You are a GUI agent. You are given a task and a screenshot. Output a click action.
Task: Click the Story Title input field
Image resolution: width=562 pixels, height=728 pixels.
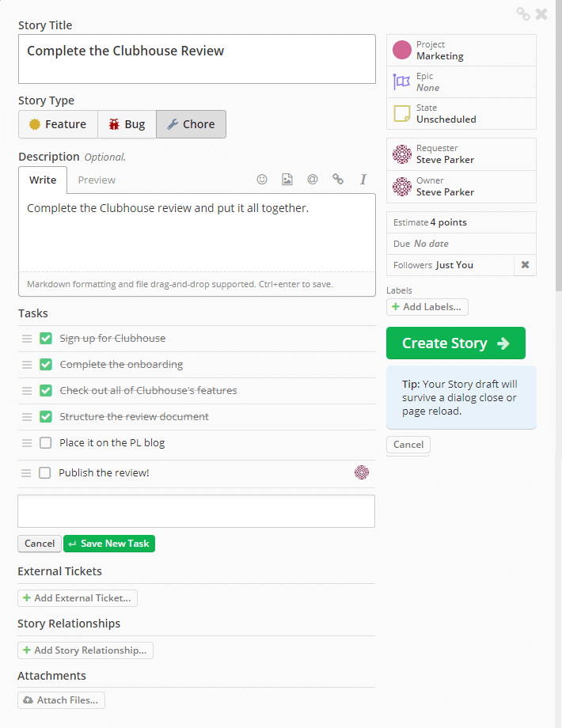(197, 59)
